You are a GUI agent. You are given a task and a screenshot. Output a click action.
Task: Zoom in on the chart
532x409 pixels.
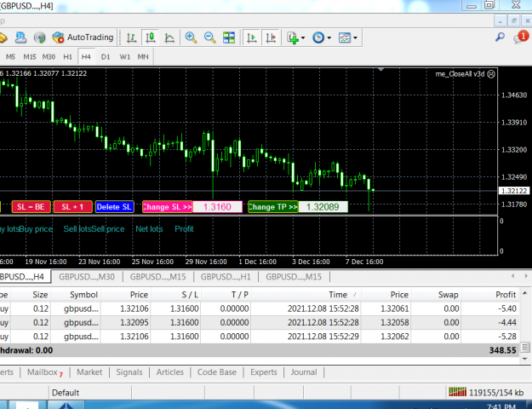tap(191, 37)
